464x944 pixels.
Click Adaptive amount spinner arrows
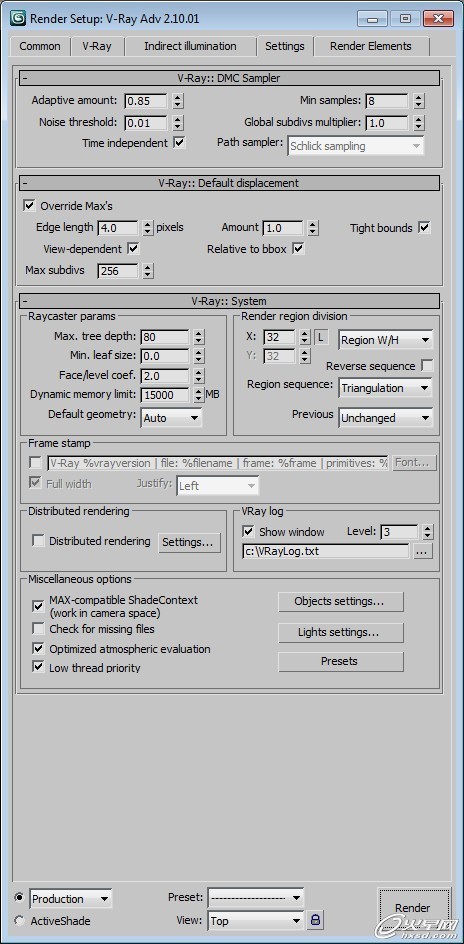178,101
